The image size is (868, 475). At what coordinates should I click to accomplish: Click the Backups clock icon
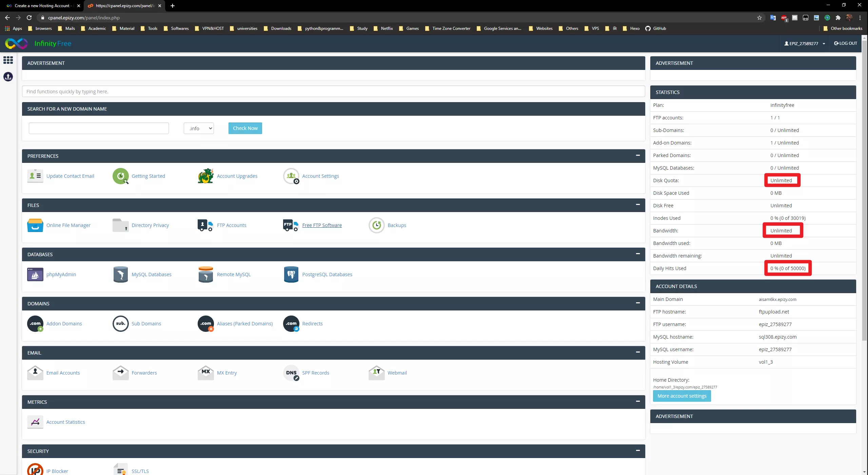coord(376,225)
